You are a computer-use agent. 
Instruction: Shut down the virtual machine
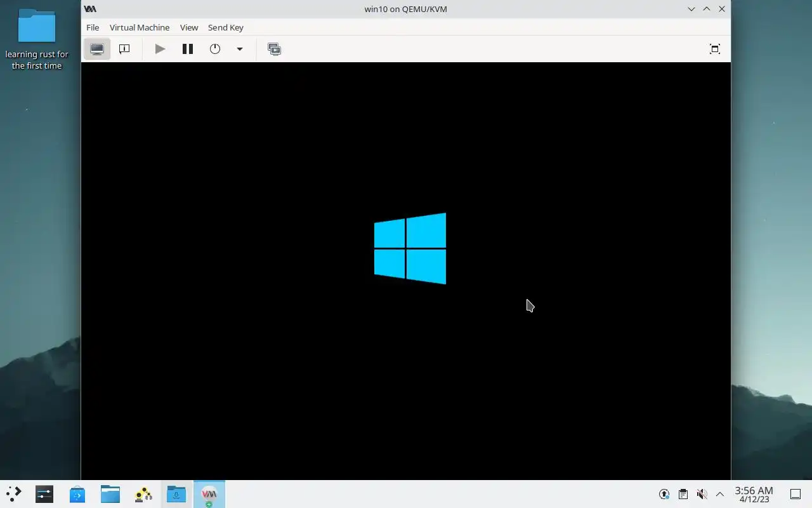click(215, 49)
